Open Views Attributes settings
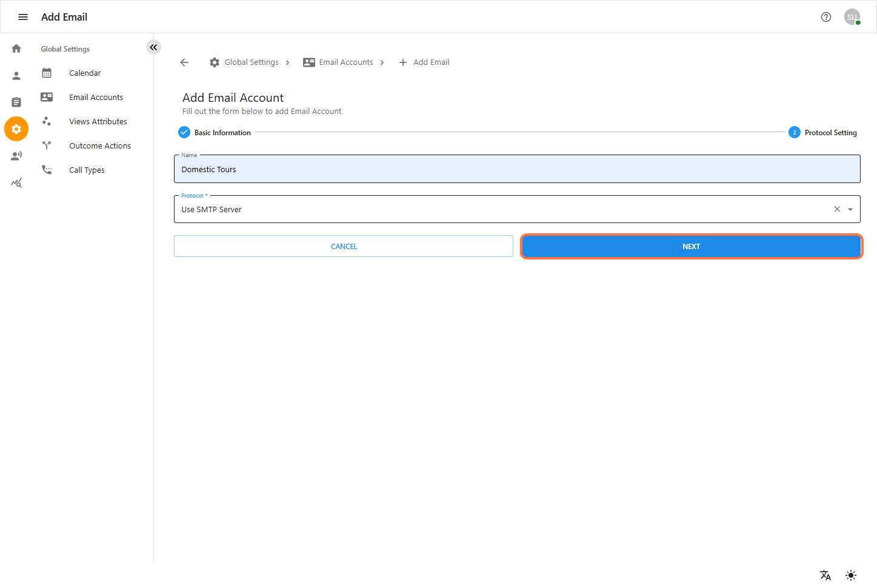The width and height of the screenshot is (877, 588). tap(98, 121)
